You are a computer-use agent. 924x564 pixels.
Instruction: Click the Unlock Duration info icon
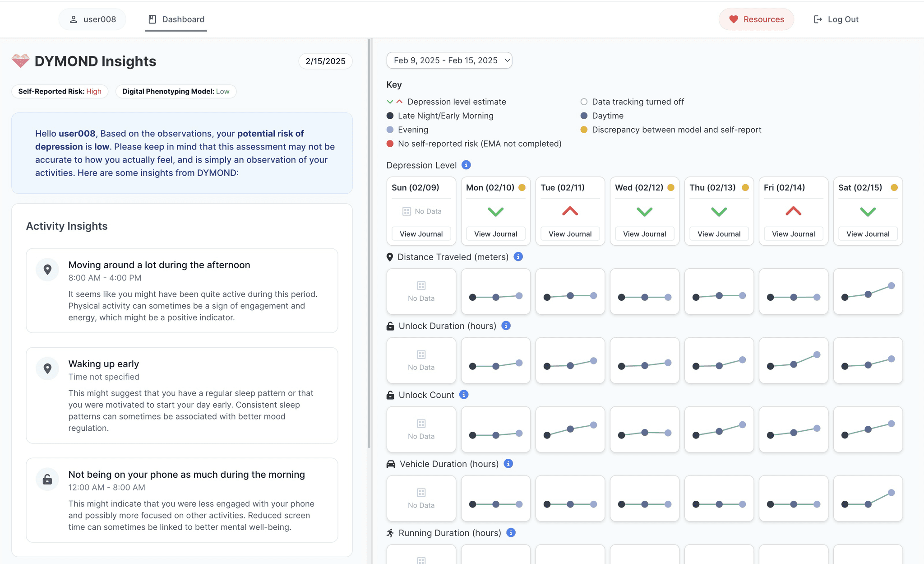coord(506,326)
